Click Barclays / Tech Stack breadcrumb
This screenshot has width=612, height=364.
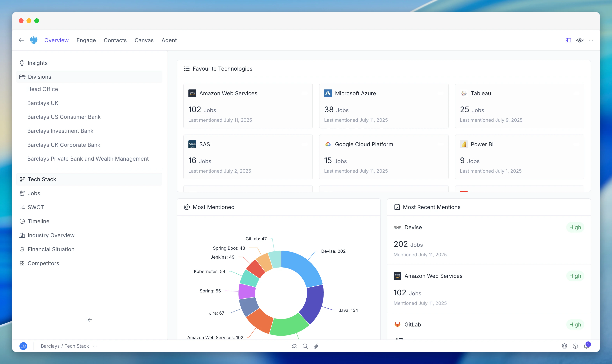pos(65,346)
